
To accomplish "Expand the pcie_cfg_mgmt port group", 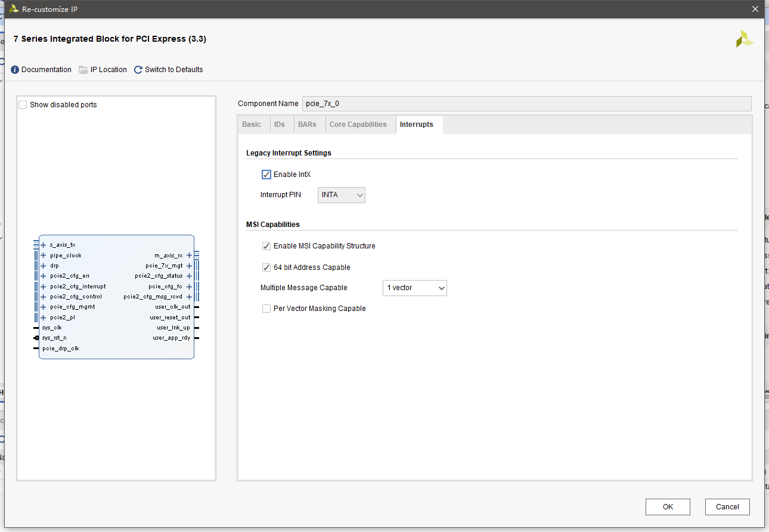I will [x=44, y=307].
